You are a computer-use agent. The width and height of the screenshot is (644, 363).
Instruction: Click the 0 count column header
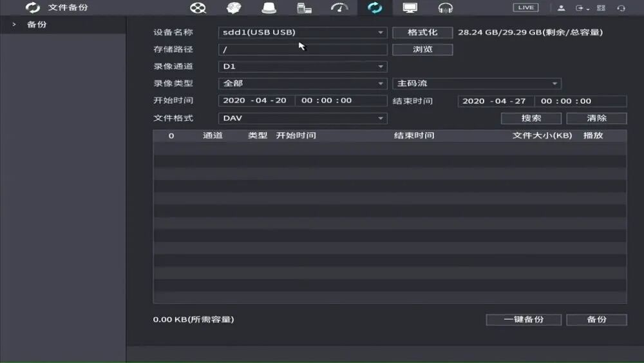[171, 136]
